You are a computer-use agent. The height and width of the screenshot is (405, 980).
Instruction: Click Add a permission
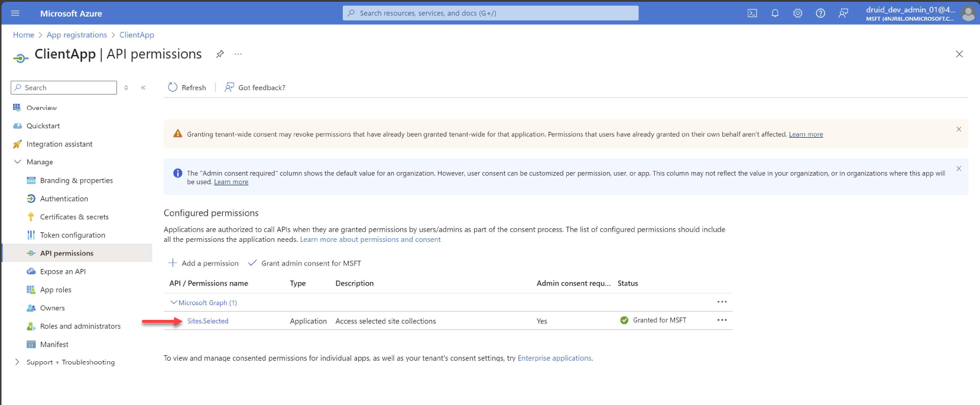(203, 263)
